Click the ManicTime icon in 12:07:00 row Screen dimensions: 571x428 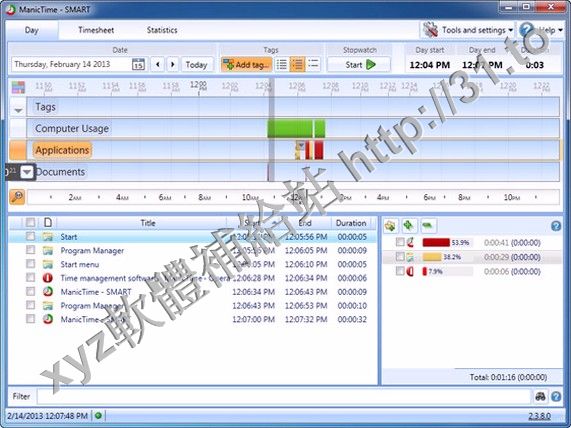pyautogui.click(x=47, y=319)
